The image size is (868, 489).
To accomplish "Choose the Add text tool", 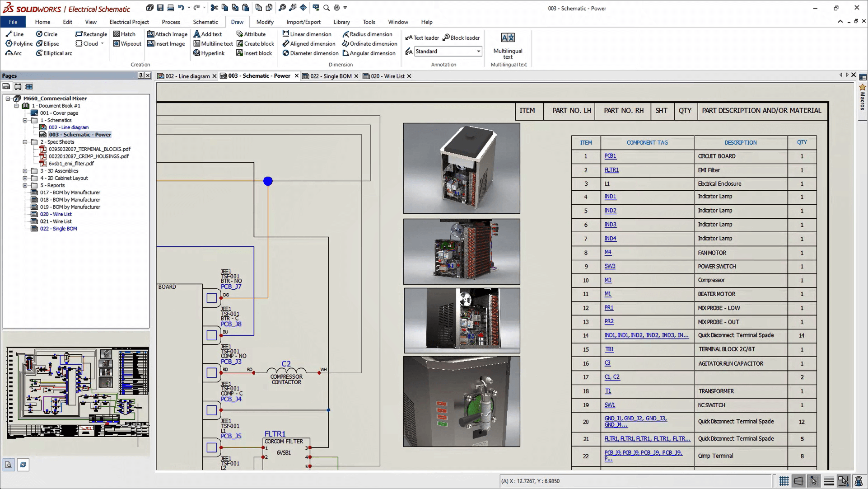I will click(x=208, y=34).
